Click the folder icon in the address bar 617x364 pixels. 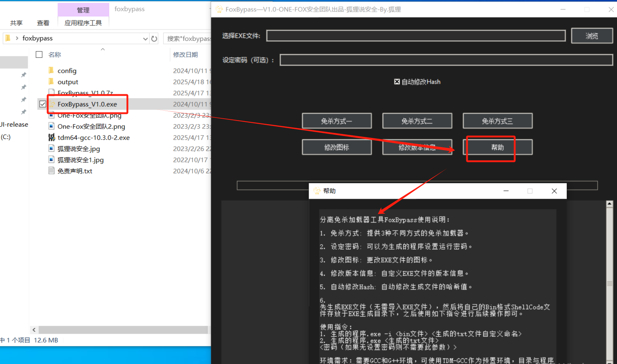coord(8,38)
